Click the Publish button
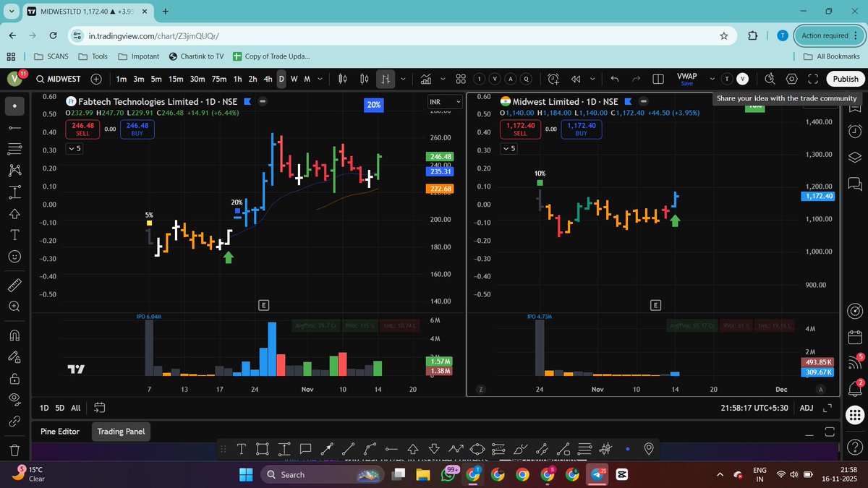868x488 pixels. [x=844, y=78]
